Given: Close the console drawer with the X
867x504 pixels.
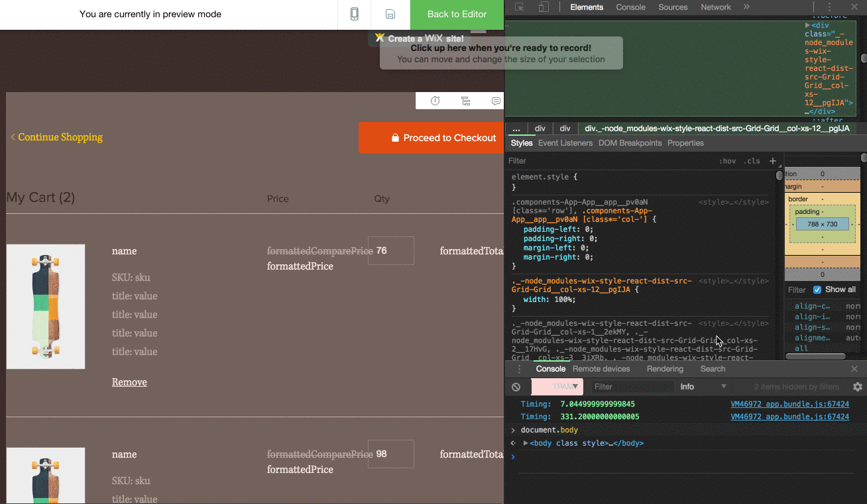Looking at the screenshot, I should pos(854,369).
